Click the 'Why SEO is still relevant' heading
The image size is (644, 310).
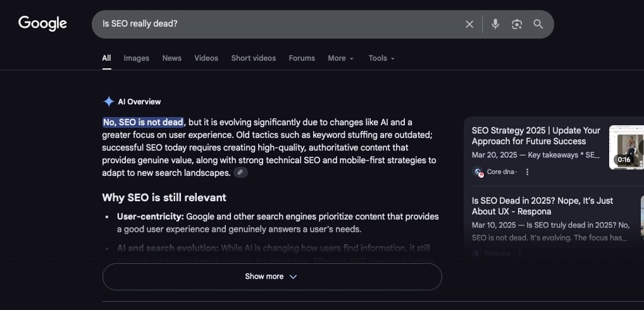pyautogui.click(x=164, y=197)
